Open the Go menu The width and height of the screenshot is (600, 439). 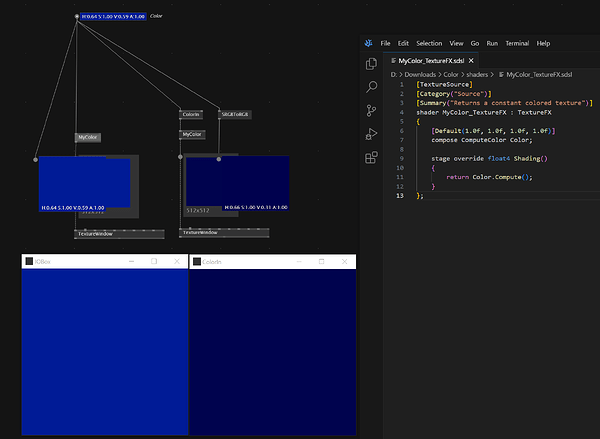[x=475, y=43]
